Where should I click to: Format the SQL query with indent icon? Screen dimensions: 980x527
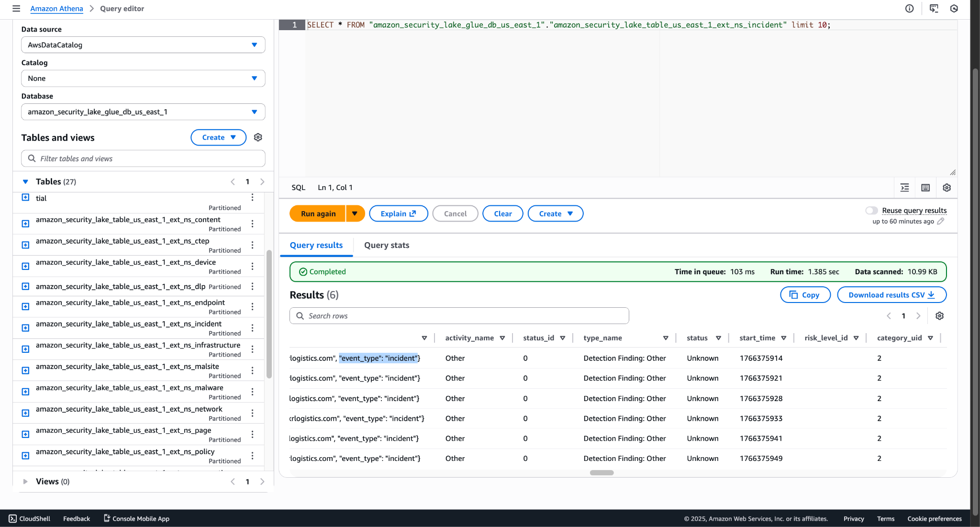point(904,188)
